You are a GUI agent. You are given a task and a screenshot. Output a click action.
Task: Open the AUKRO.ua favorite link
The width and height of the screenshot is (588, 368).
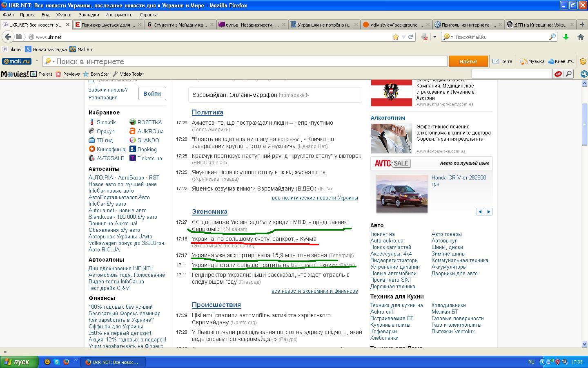point(151,131)
